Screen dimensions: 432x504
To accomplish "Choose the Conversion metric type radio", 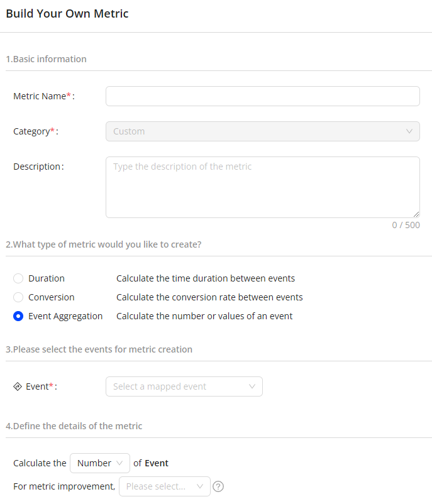I will point(18,297).
